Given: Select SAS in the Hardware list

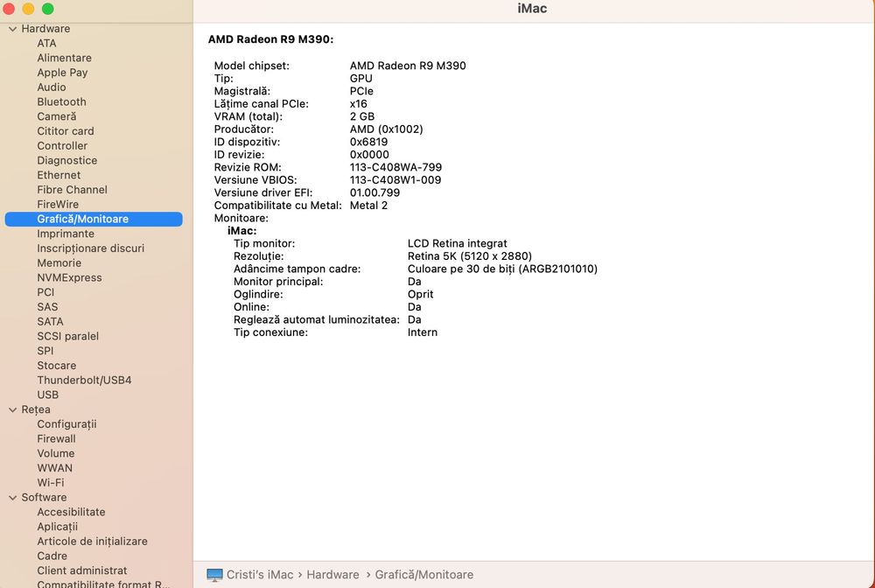Looking at the screenshot, I should 47,307.
